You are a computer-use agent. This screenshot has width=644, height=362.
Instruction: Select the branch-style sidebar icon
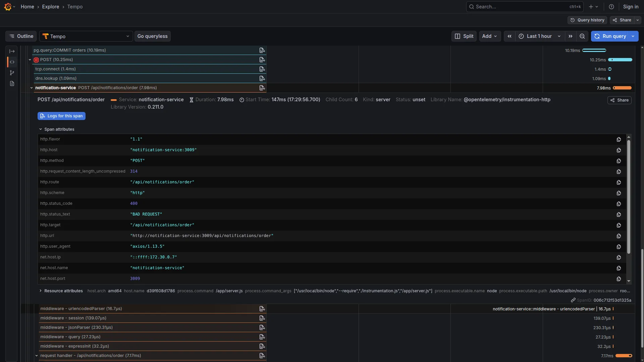(x=12, y=73)
